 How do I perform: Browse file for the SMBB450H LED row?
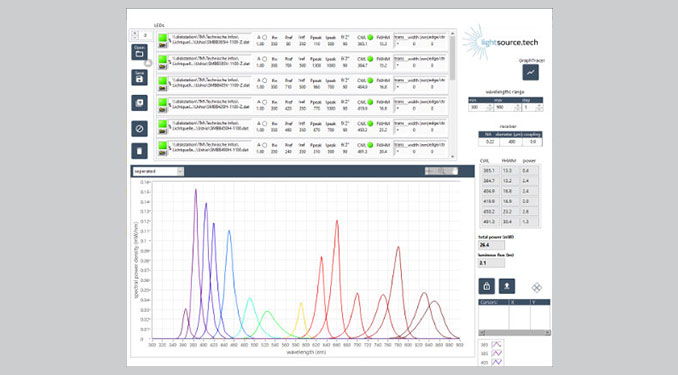click(162, 131)
